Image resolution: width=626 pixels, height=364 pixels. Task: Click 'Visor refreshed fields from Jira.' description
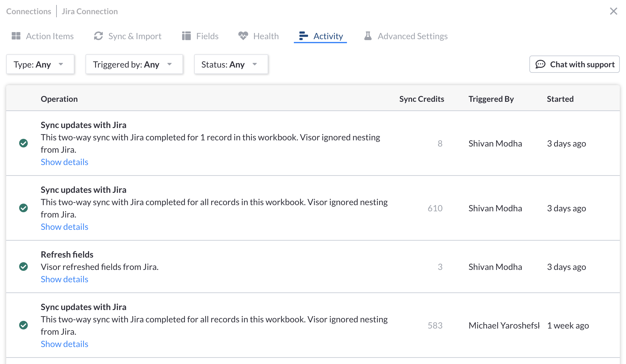(100, 267)
